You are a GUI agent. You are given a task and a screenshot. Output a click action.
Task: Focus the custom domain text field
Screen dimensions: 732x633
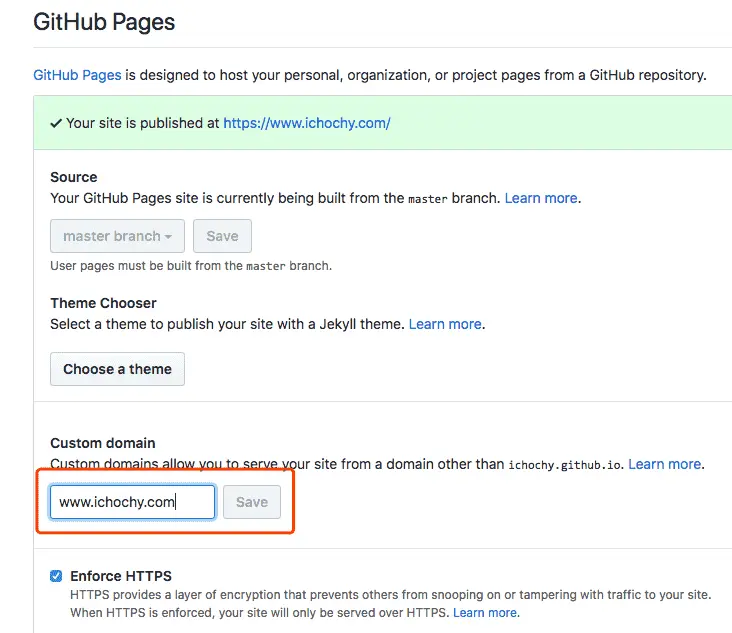point(132,502)
